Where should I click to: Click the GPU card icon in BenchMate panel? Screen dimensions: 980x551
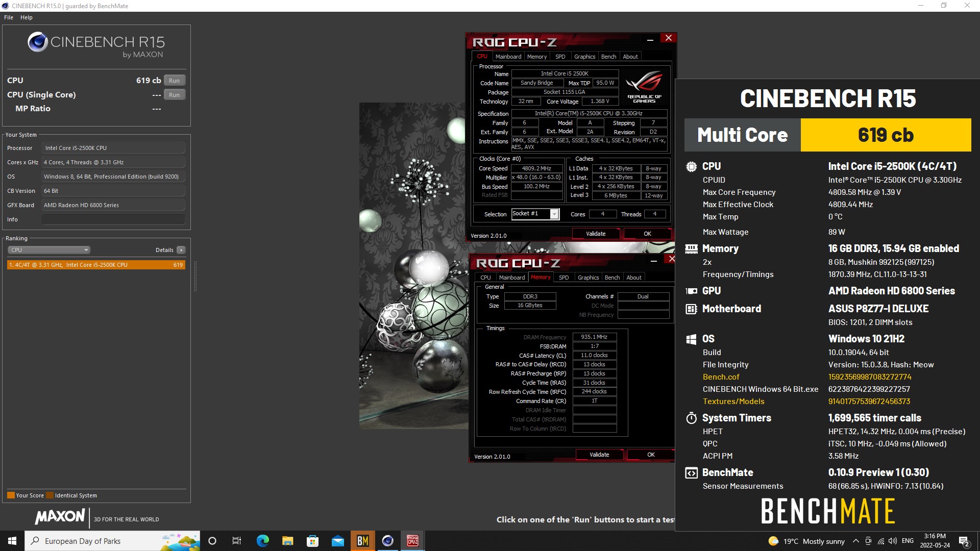pos(691,291)
